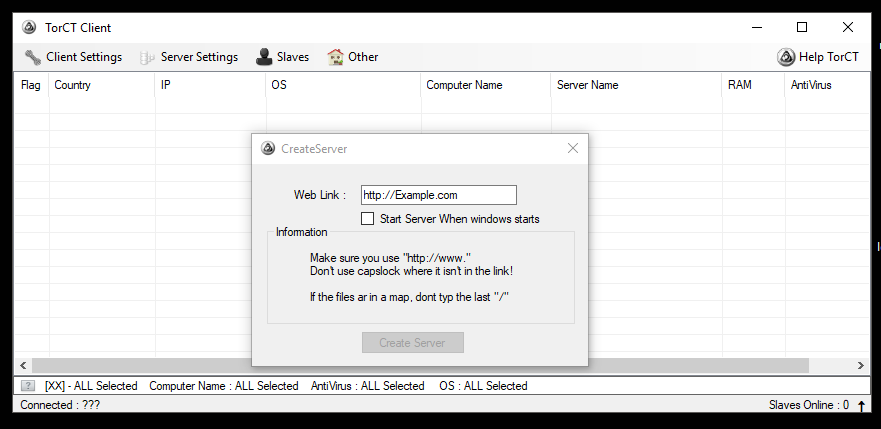This screenshot has width=881, height=429.
Task: Minimize the TorCT Client window
Action: (x=757, y=27)
